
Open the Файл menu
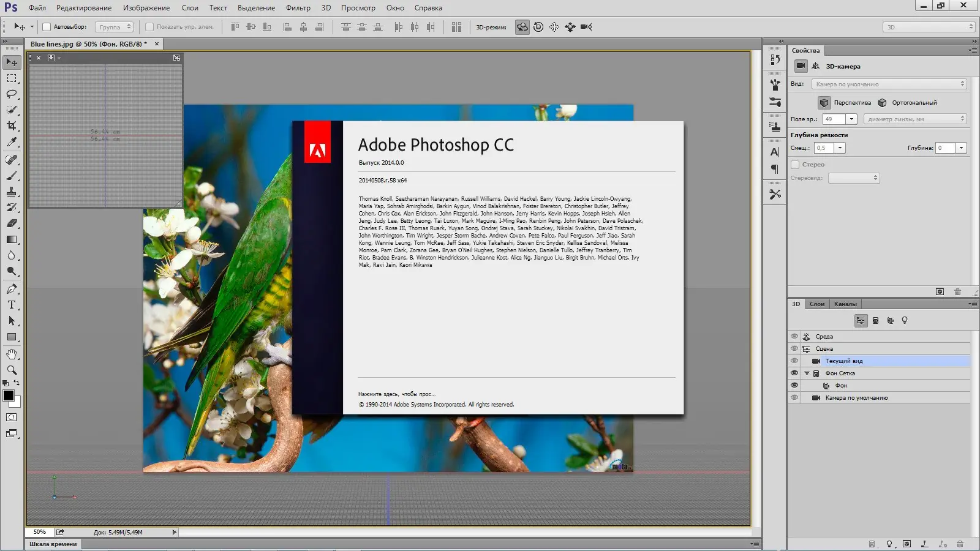click(37, 8)
